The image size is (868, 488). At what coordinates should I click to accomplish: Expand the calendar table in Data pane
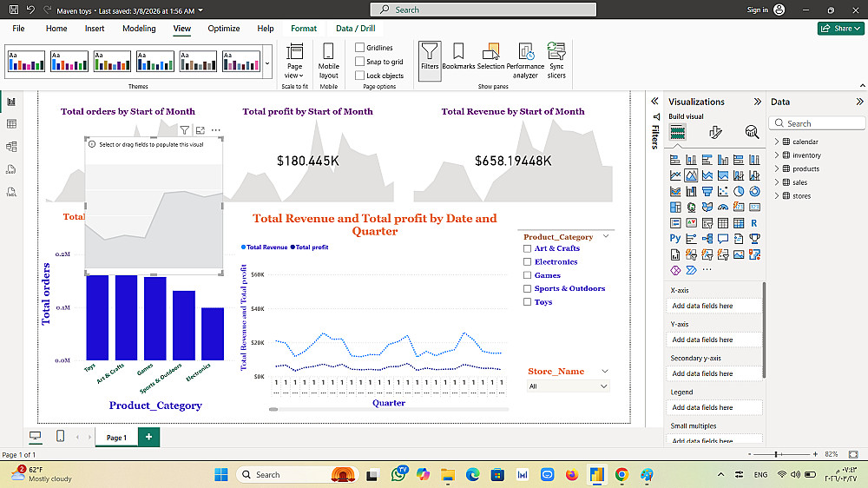[x=777, y=142]
